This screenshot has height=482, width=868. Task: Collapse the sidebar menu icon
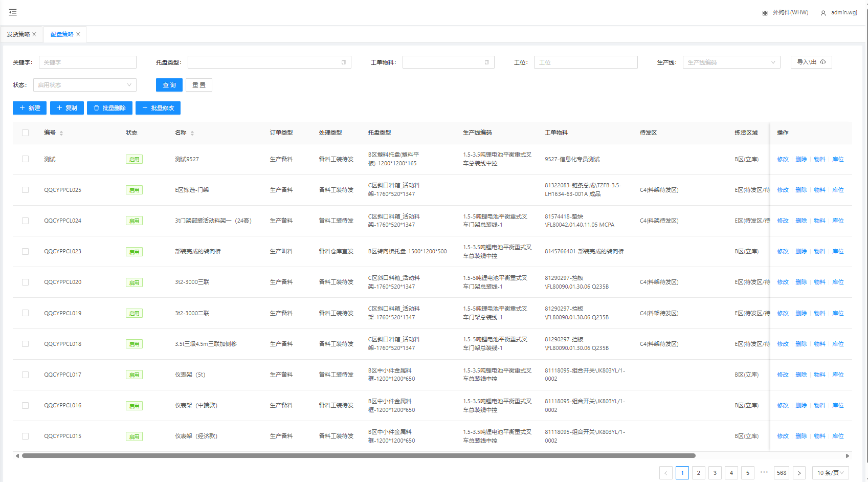(13, 12)
